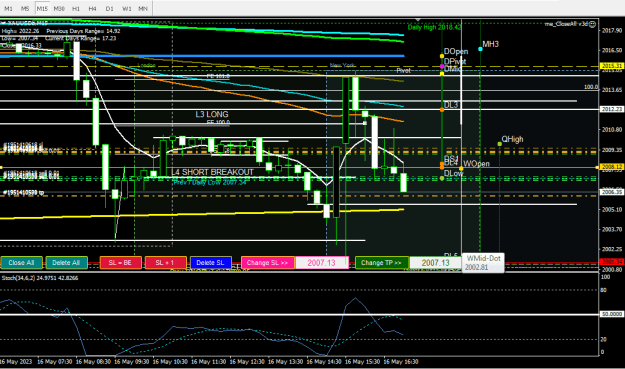Switch chart to MN monthly timeframe
625x369 pixels.
pyautogui.click(x=143, y=8)
